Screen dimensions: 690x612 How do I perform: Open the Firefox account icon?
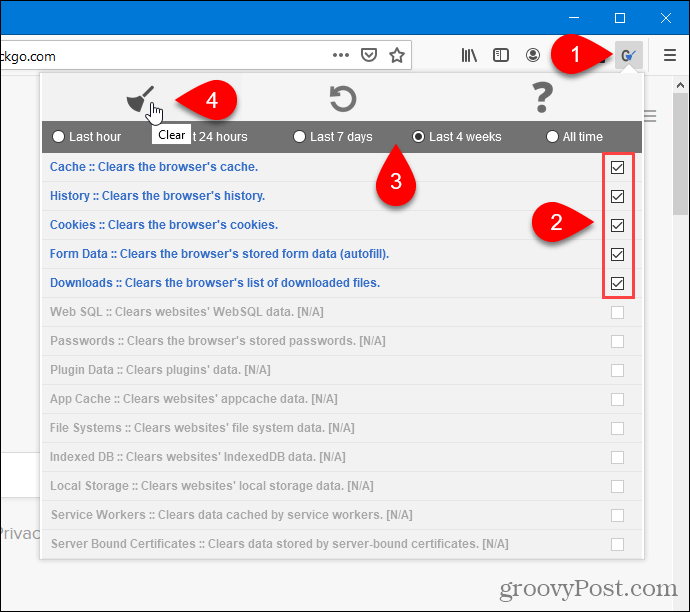[533, 55]
